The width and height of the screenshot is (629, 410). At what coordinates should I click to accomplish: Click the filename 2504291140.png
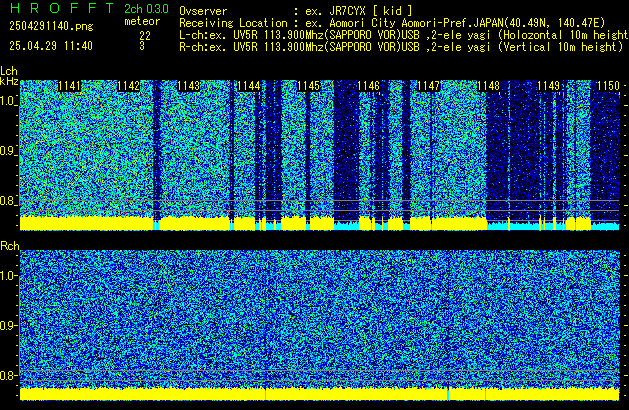click(x=51, y=26)
